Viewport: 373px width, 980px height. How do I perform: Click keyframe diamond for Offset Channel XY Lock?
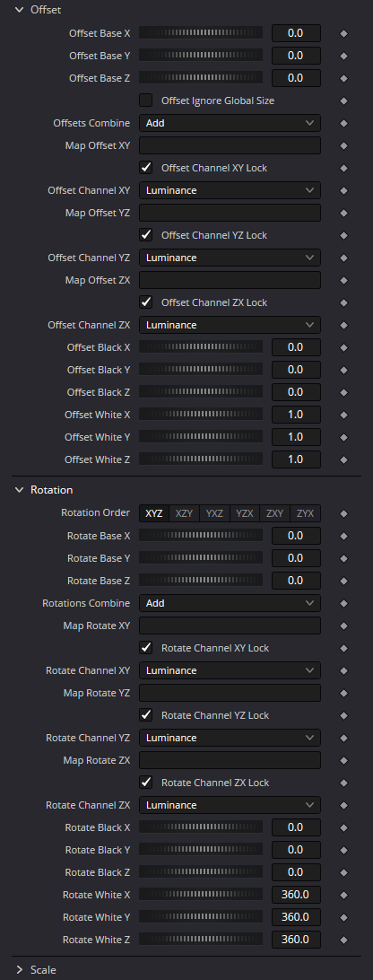pyautogui.click(x=343, y=168)
